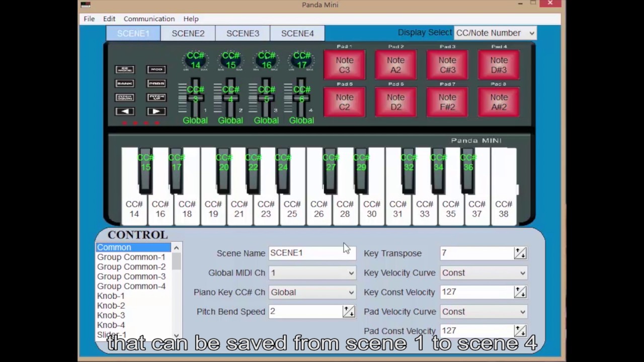Click white piano key CC# 14
Screen dimensions: 644x362
coord(134,209)
